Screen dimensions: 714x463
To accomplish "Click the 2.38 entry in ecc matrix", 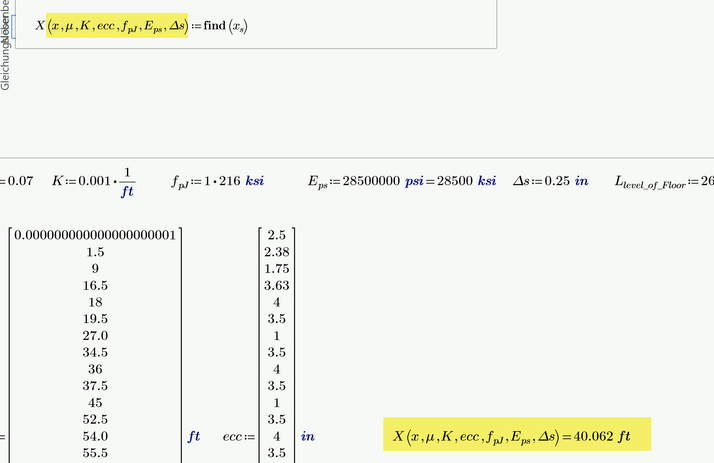I will click(x=276, y=252).
